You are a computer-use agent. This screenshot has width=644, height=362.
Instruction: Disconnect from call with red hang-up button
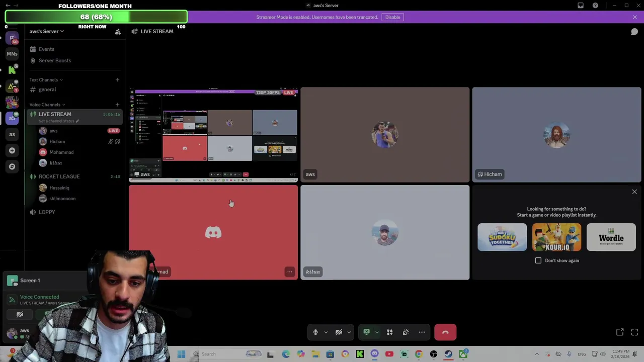(x=445, y=332)
